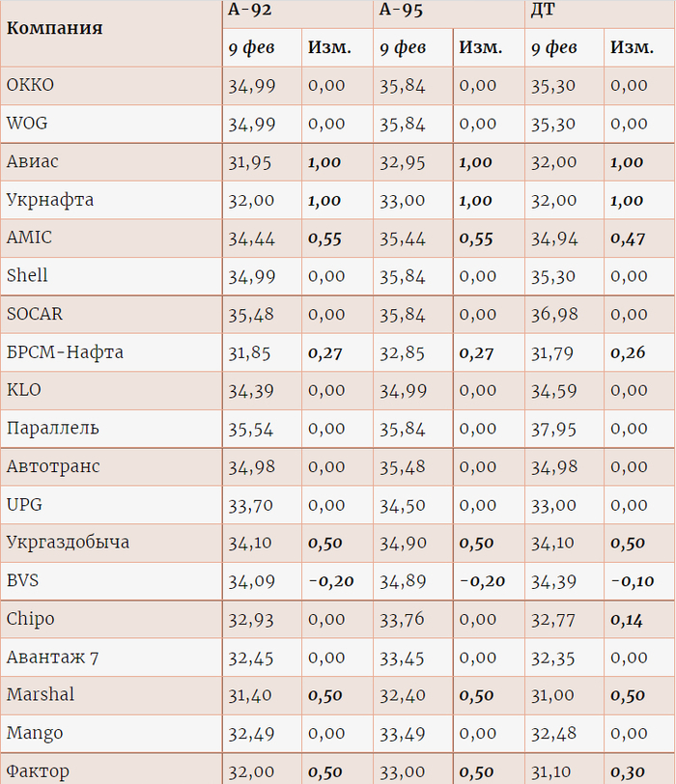Click the UPG A-95 price 34,50
The image size is (676, 784).
402,505
